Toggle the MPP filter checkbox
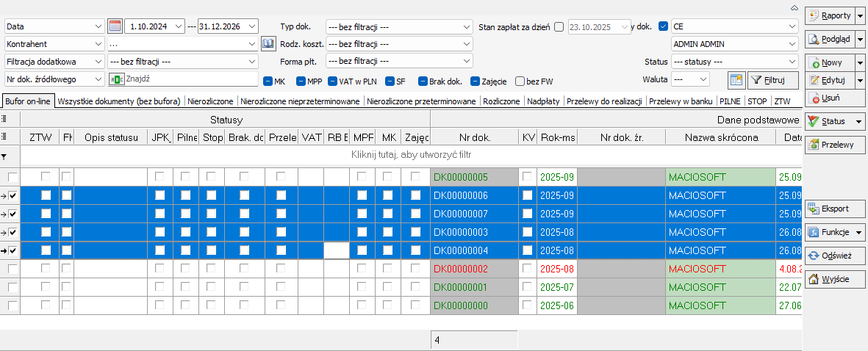 (301, 82)
